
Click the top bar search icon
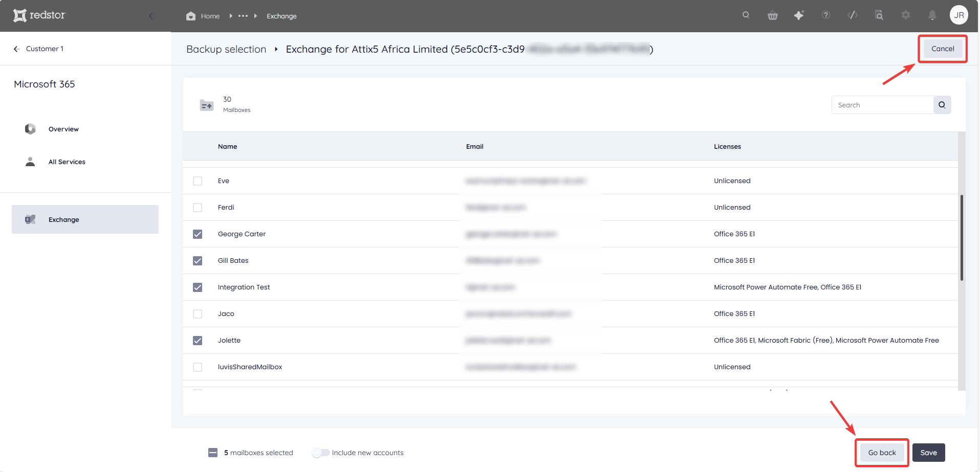point(746,15)
